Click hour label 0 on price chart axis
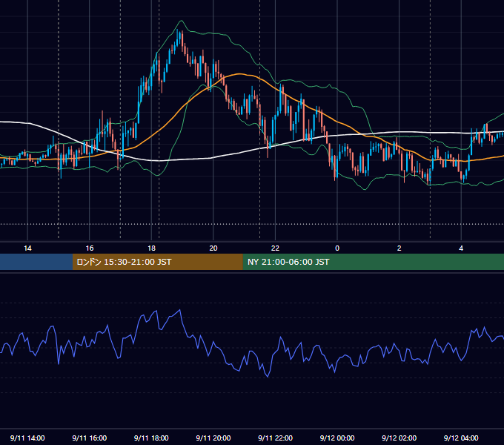This screenshot has height=445, width=504. pyautogui.click(x=337, y=248)
